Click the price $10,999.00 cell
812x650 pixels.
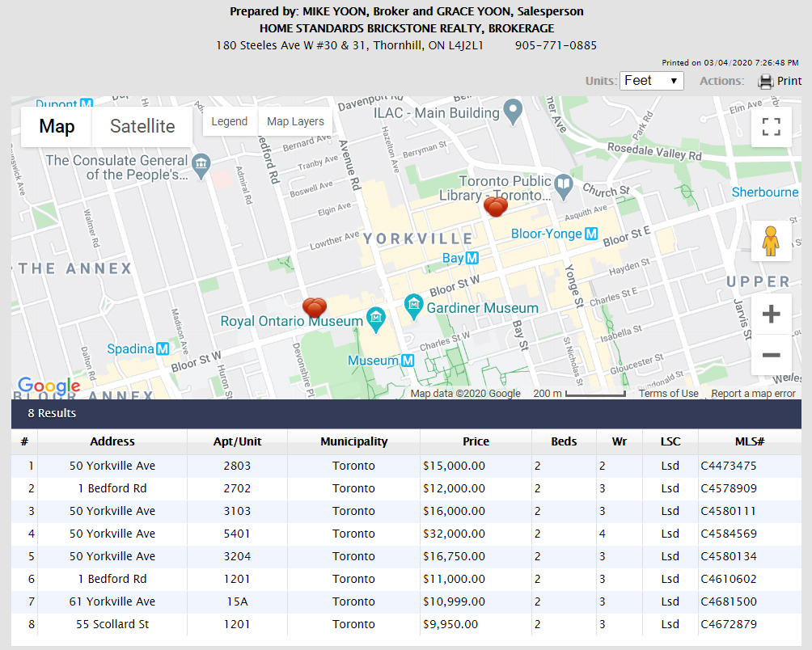coord(476,601)
